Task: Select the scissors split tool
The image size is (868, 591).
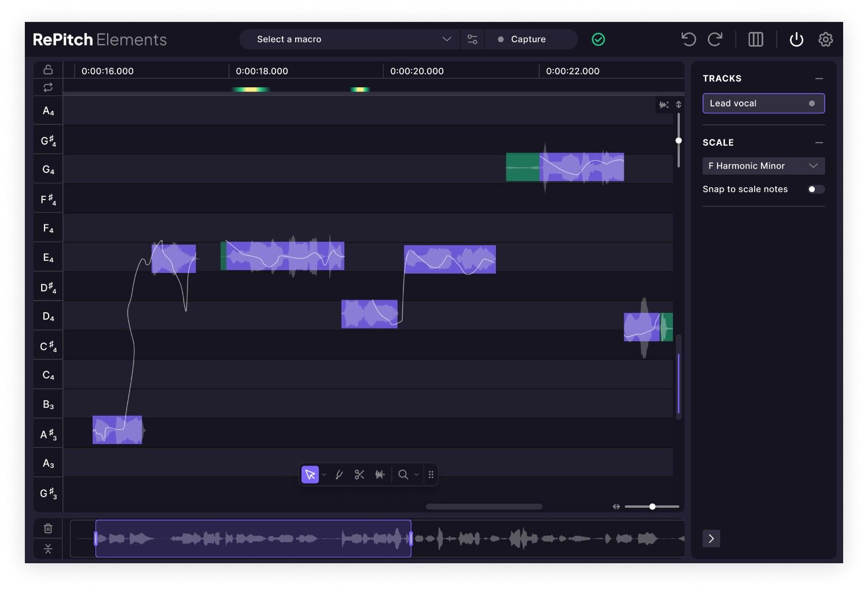Action: 359,475
